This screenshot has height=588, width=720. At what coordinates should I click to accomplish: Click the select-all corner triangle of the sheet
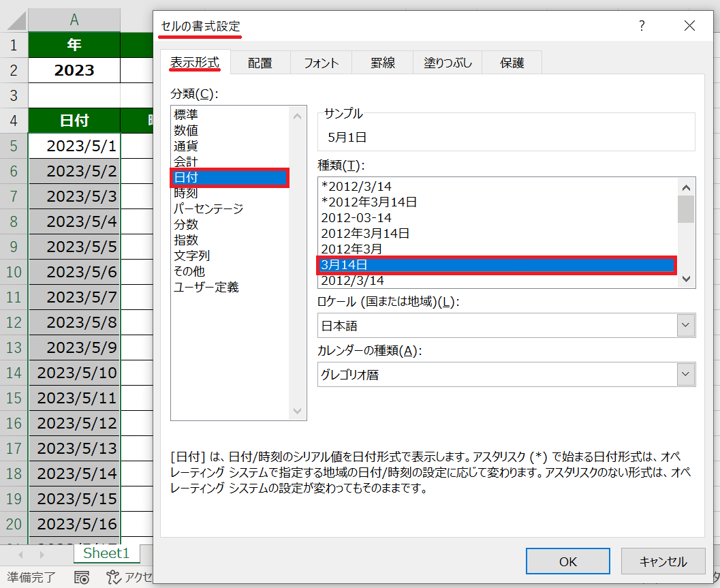click(x=14, y=20)
